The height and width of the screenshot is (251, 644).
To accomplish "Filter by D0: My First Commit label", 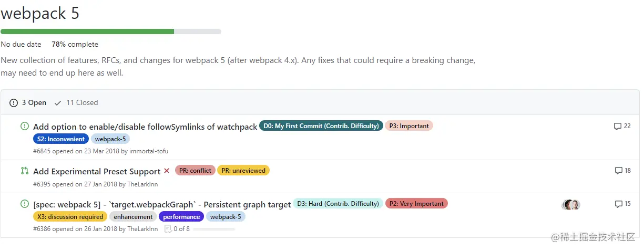I will [321, 126].
